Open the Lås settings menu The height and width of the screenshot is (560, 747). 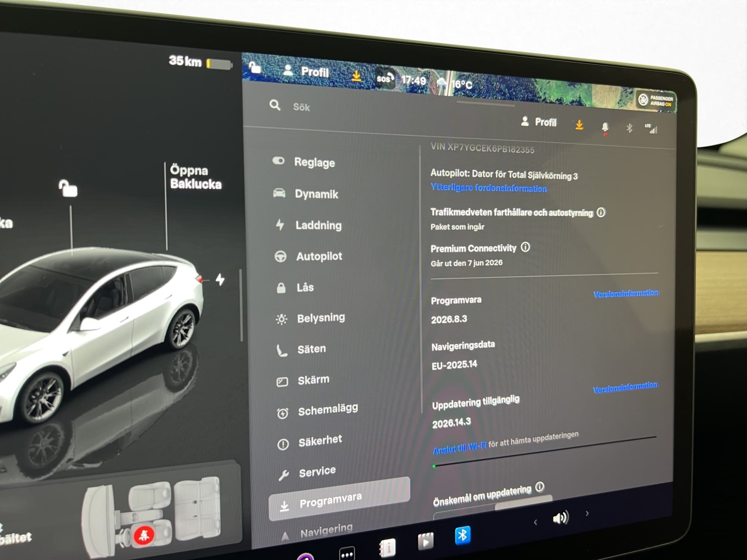point(295,287)
